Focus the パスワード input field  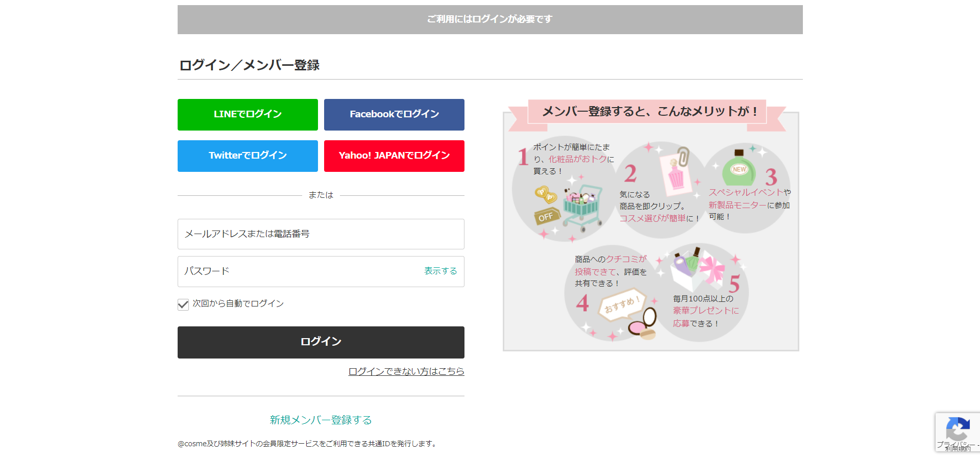321,271
